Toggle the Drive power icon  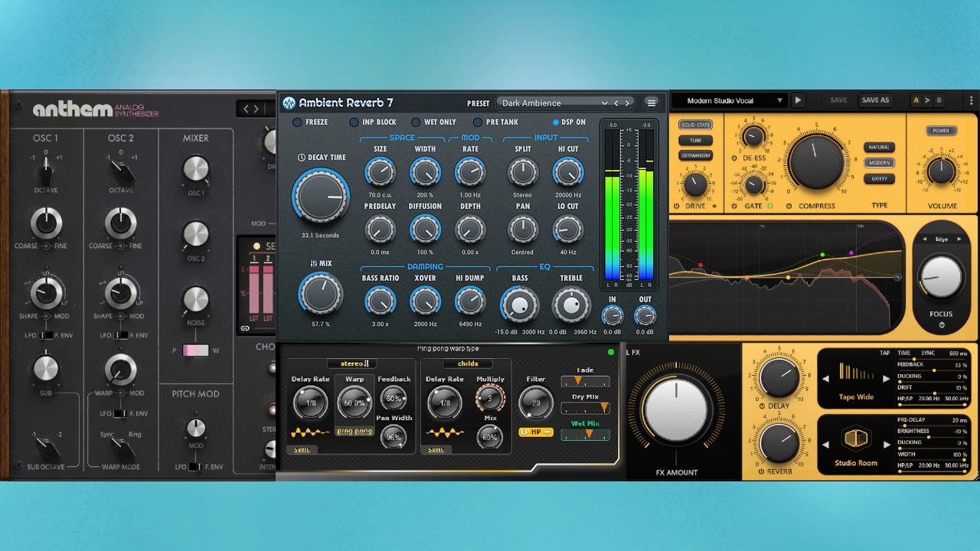tap(677, 206)
